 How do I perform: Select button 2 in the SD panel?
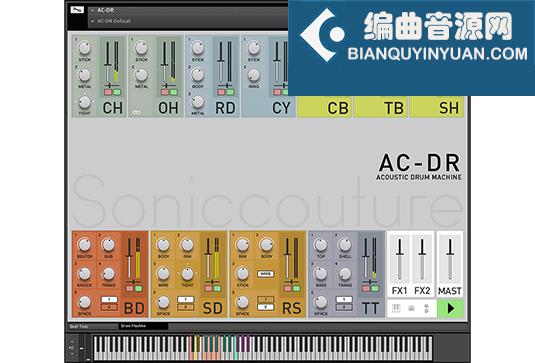(x=185, y=307)
